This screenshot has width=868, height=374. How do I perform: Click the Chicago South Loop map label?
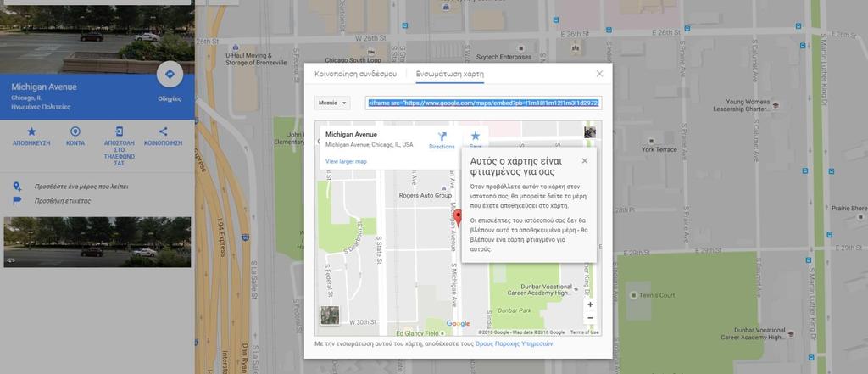coord(353,60)
